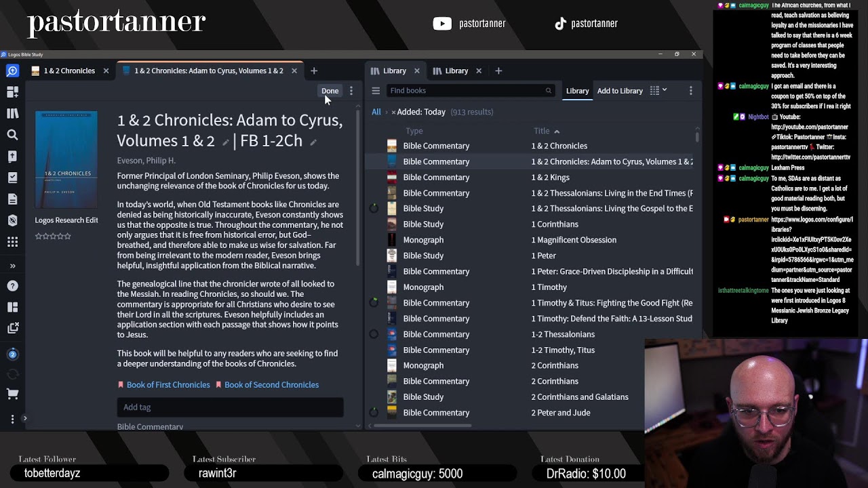Open the view layout dropdown beside Add to Library

[x=658, y=90]
